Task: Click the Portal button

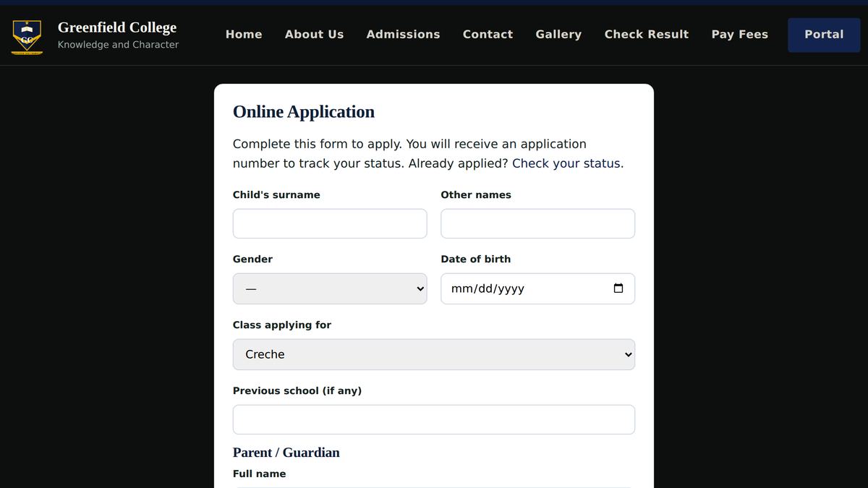Action: click(824, 35)
